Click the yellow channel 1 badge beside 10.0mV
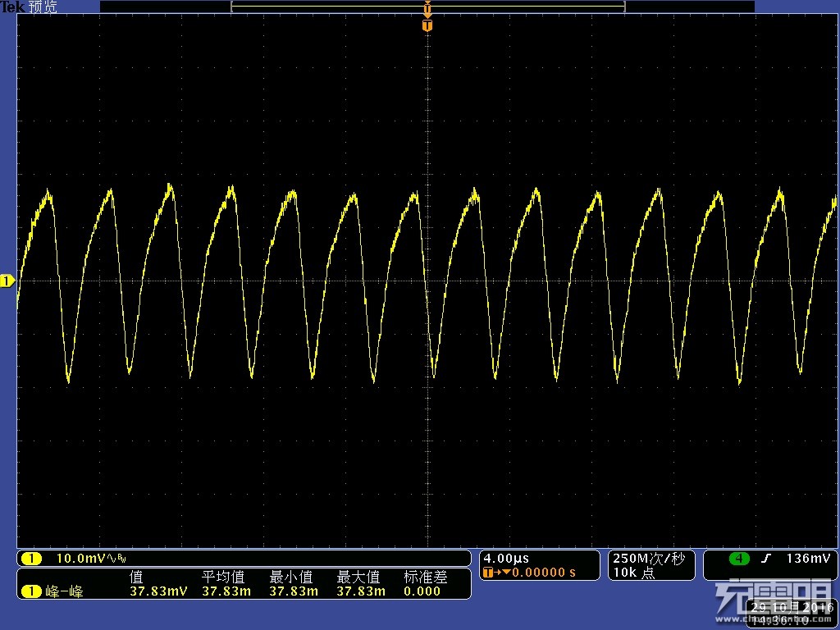840x630 pixels. (x=31, y=559)
